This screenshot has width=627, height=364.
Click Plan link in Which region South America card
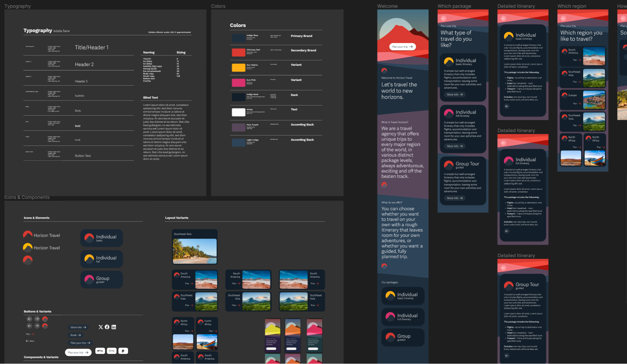tap(577, 60)
